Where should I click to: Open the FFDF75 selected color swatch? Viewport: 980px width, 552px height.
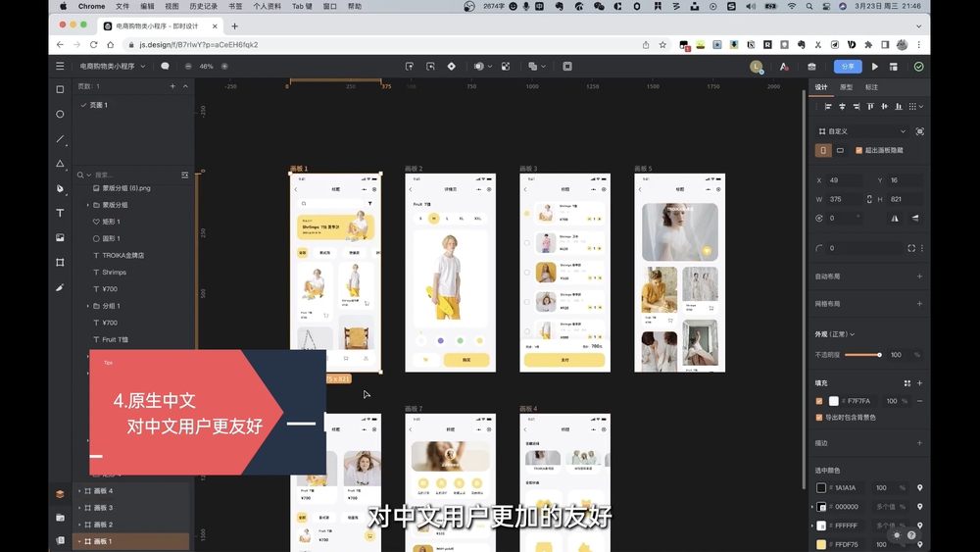(x=821, y=544)
